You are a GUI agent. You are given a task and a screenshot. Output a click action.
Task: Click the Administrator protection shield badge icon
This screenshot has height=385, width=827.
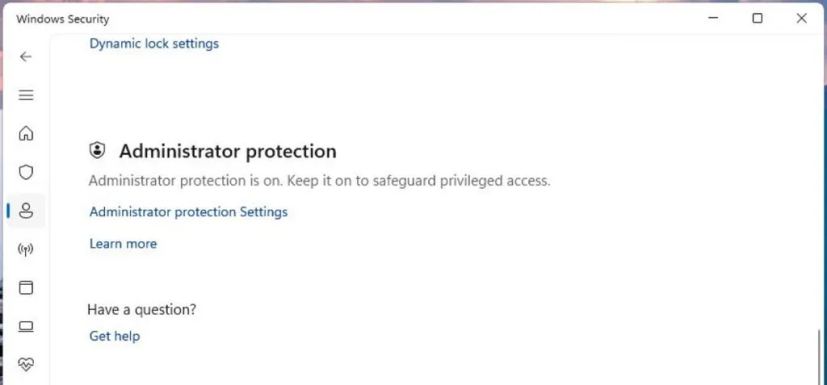[x=97, y=151]
